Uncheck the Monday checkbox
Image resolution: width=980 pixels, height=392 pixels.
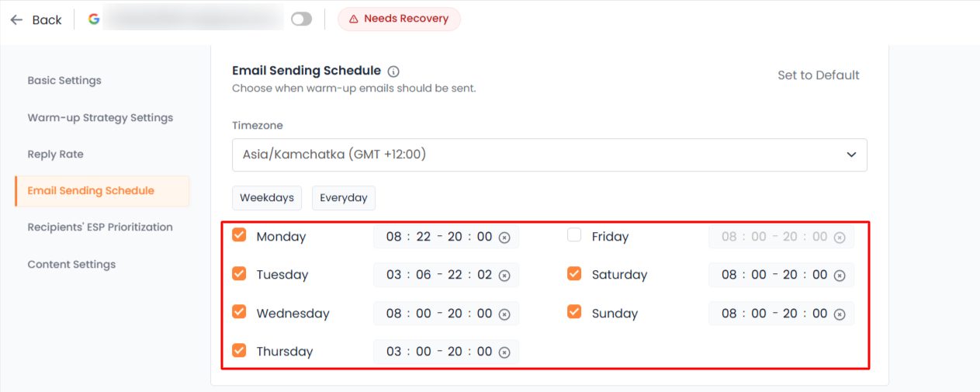click(239, 235)
